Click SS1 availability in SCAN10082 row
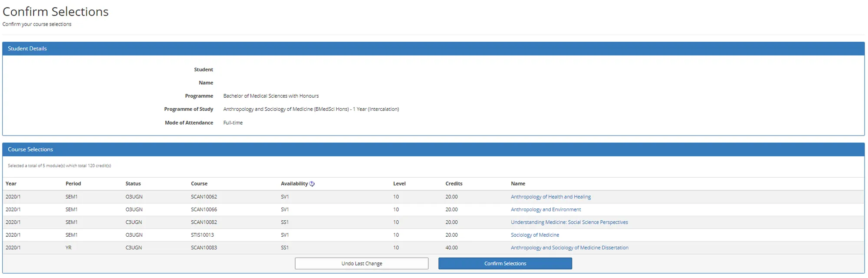This screenshot has width=868, height=278. click(x=285, y=222)
